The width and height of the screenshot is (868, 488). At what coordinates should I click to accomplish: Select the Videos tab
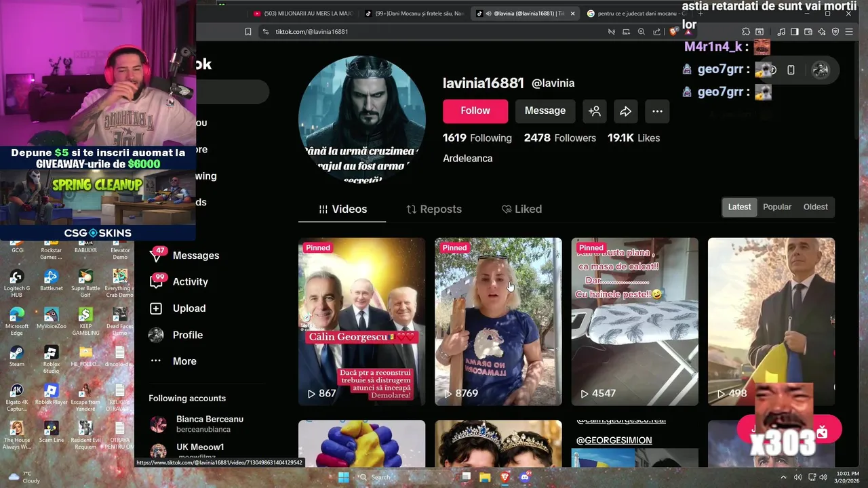click(342, 209)
